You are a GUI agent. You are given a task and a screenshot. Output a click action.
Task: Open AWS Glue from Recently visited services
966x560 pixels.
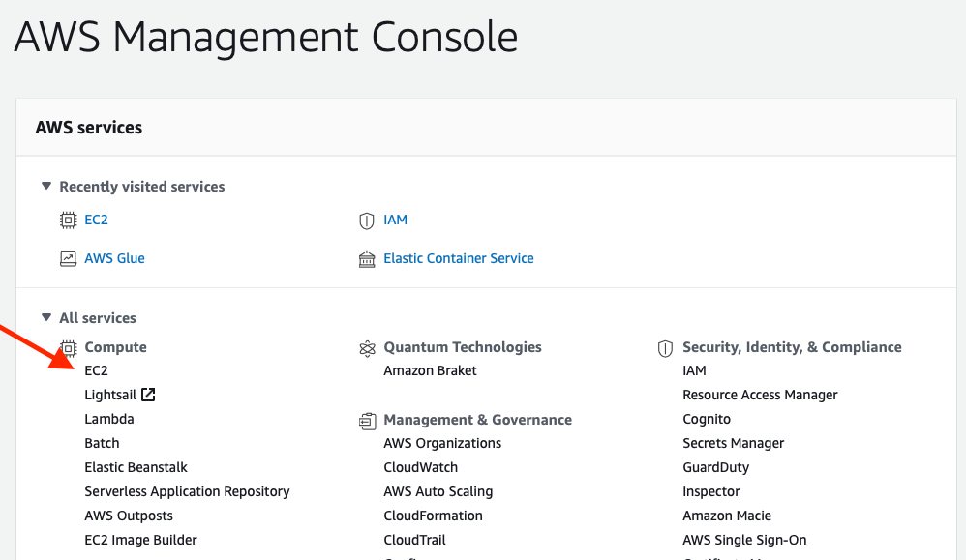coord(114,258)
